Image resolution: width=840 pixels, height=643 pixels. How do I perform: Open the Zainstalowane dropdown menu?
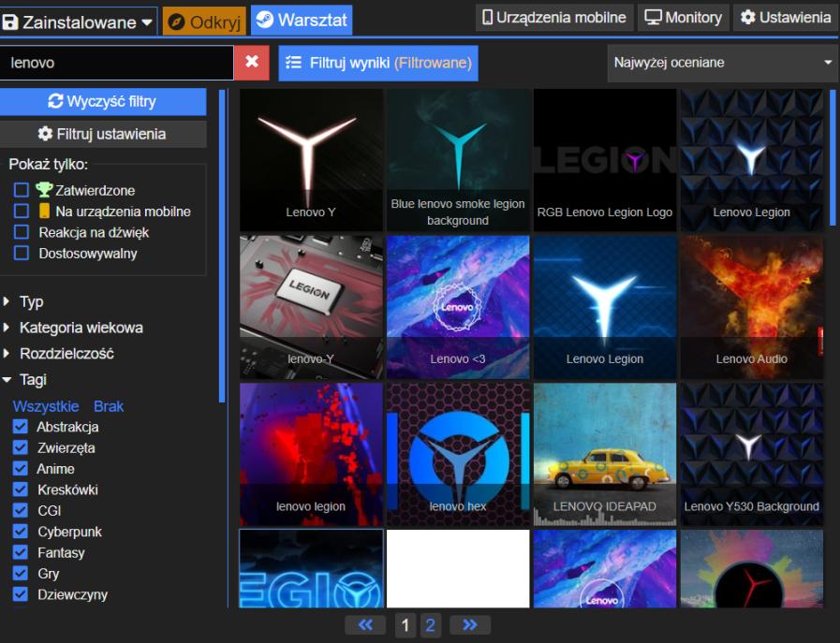[x=79, y=21]
